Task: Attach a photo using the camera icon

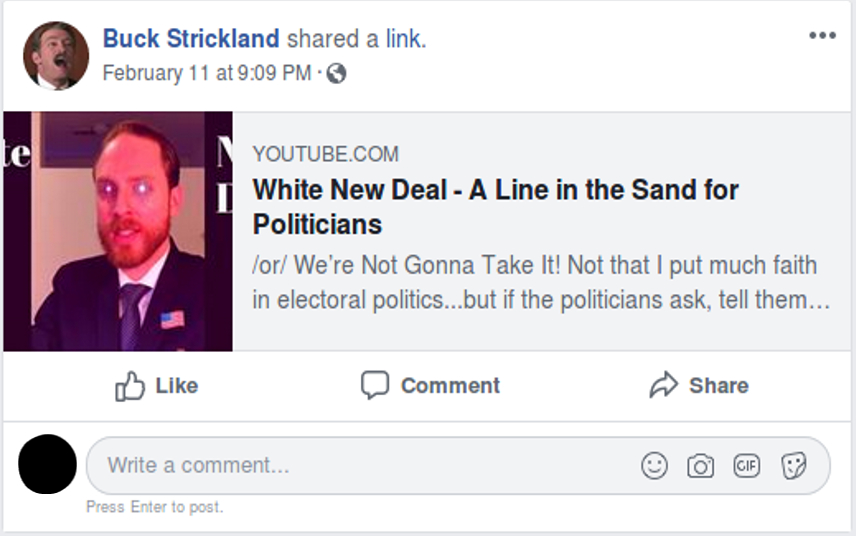Action: 700,466
